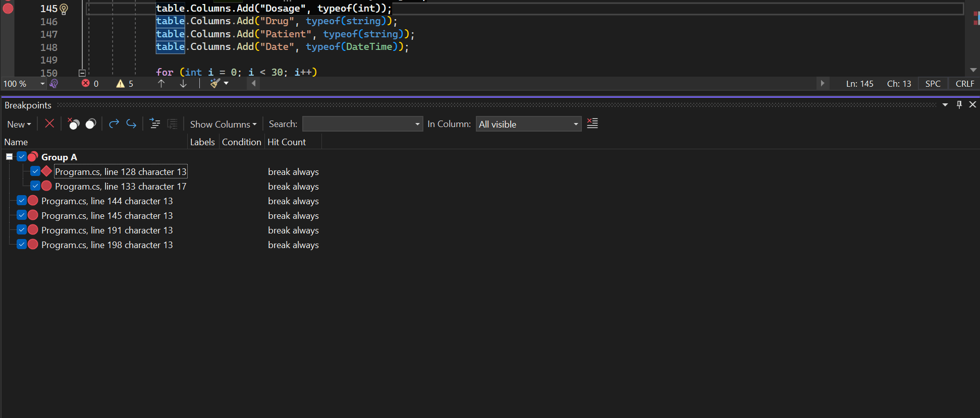Open the Show Columns dropdown
This screenshot has width=980, height=418.
click(x=223, y=124)
